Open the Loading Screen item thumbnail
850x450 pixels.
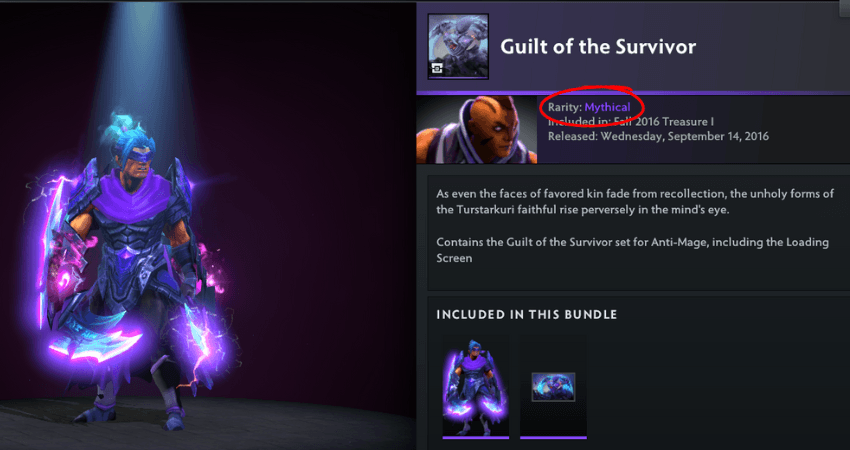pyautogui.click(x=553, y=387)
